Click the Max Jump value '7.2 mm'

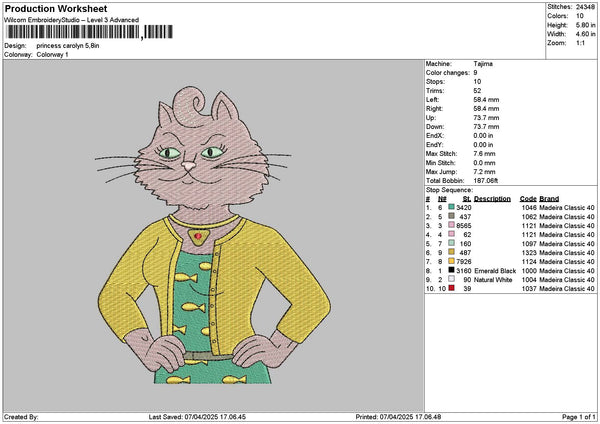[484, 172]
